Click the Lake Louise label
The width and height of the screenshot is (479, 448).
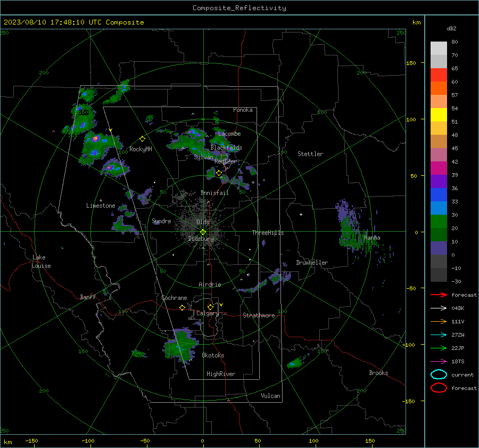(41, 262)
